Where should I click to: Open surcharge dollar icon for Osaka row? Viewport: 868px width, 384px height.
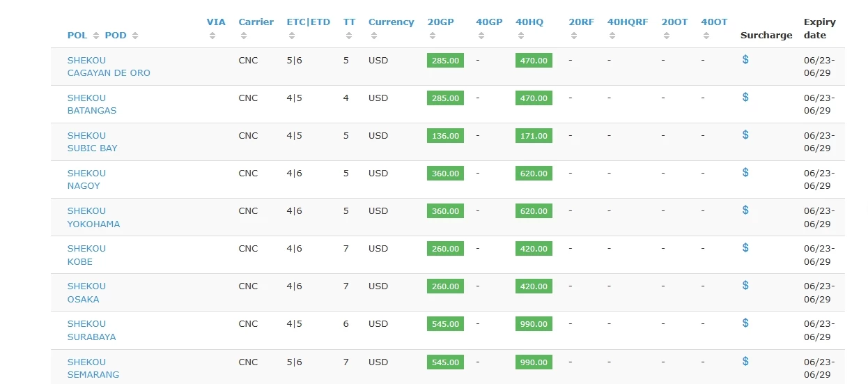tap(745, 286)
